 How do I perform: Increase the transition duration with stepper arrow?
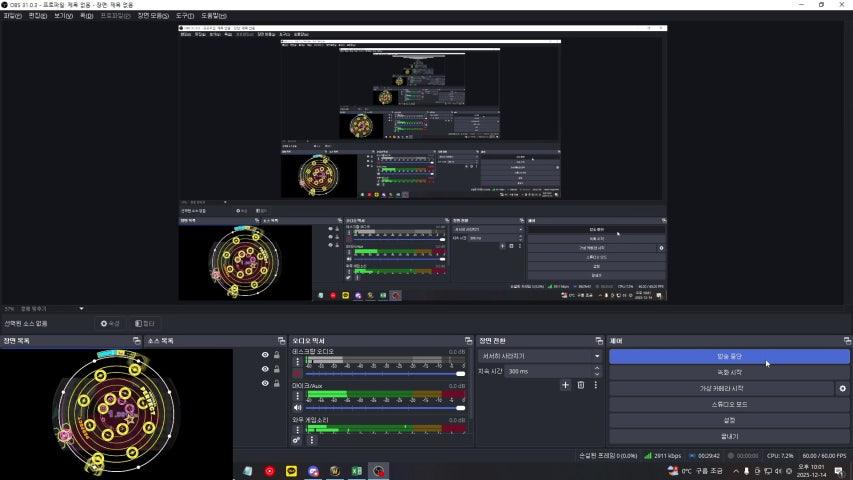pos(597,368)
